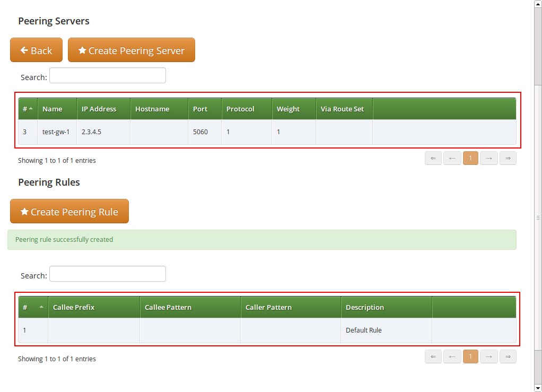Go to previous page of Peering Servers
542x392 pixels.
(452, 158)
